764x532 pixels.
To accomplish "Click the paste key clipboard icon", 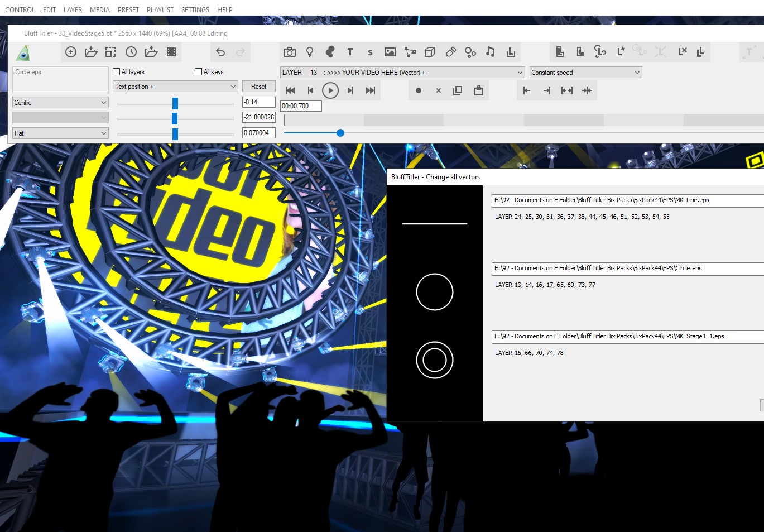I will [478, 90].
